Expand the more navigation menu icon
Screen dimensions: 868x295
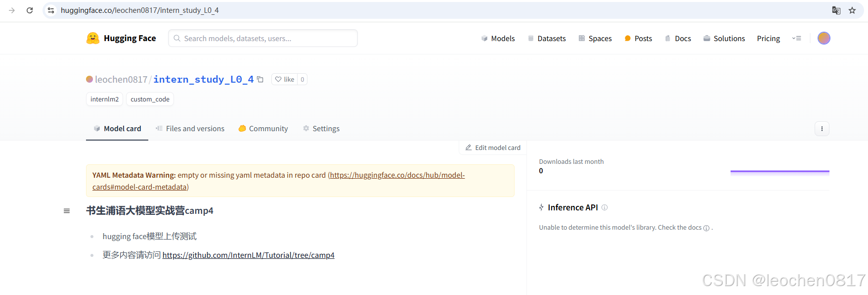(x=796, y=38)
